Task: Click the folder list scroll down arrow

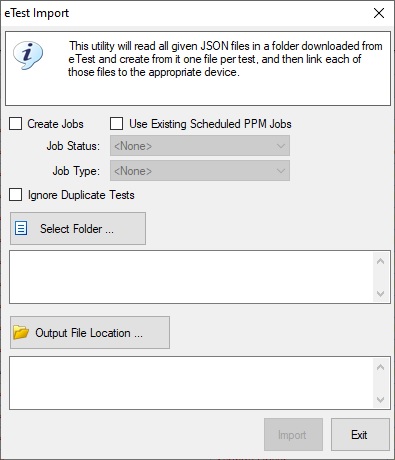Action: [381, 294]
